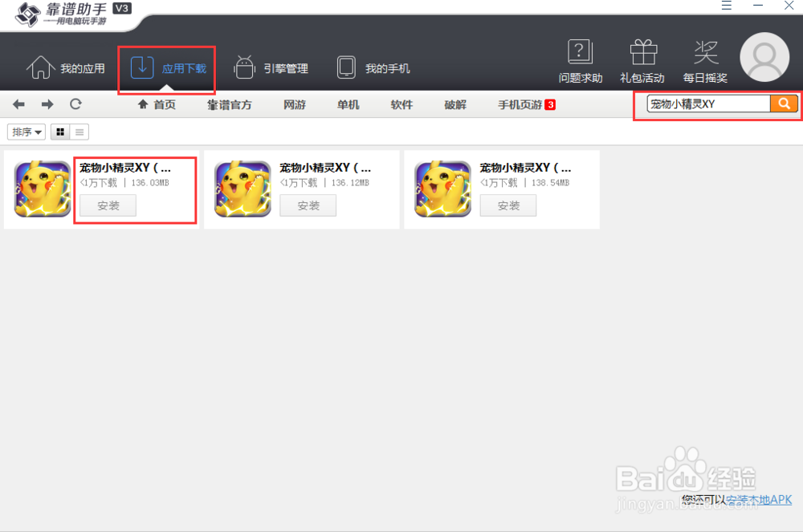Install the 138.54MB 宠物小精灵XY app
This screenshot has height=532, width=803.
tap(508, 205)
